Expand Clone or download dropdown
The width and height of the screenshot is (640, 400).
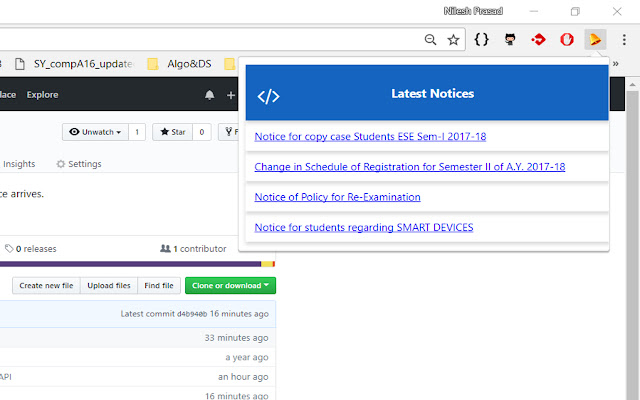[231, 286]
